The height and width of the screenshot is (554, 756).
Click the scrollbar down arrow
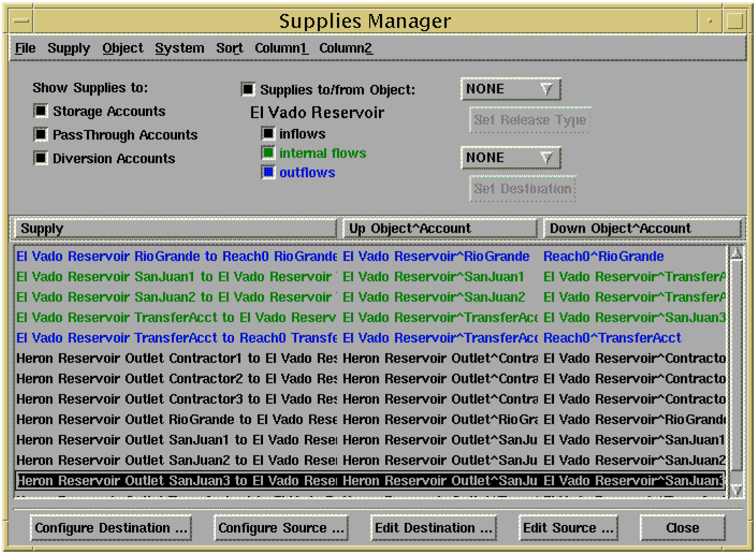coord(736,490)
